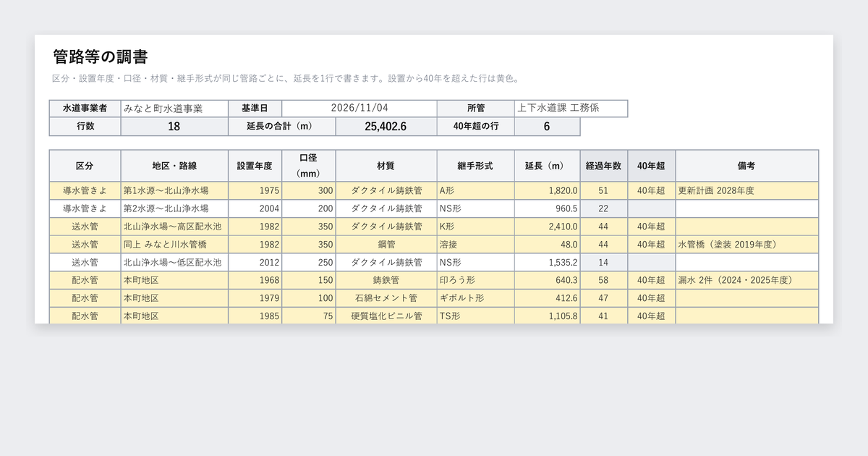Select the 設置年度 cell 1975
This screenshot has height=456, width=868.
255,191
